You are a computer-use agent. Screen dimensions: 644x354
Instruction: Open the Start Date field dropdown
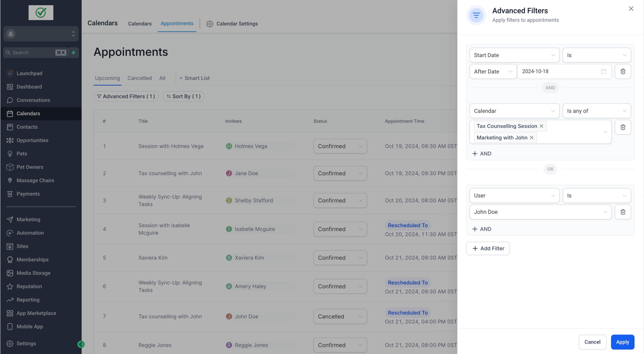pyautogui.click(x=514, y=55)
